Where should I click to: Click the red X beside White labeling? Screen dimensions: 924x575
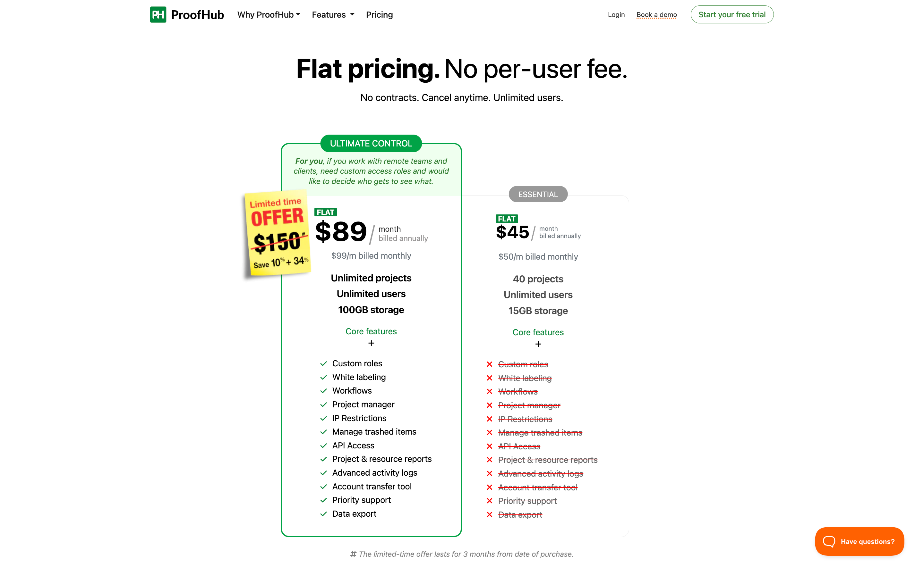[x=489, y=378]
